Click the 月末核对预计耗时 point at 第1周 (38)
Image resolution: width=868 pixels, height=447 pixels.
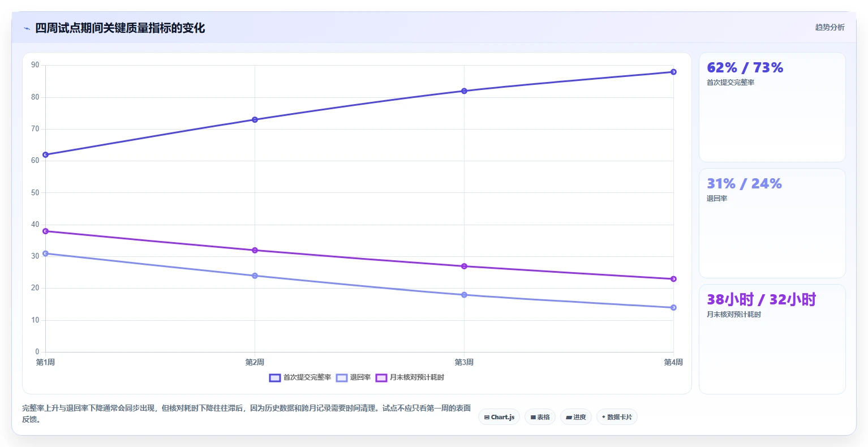pyautogui.click(x=45, y=231)
